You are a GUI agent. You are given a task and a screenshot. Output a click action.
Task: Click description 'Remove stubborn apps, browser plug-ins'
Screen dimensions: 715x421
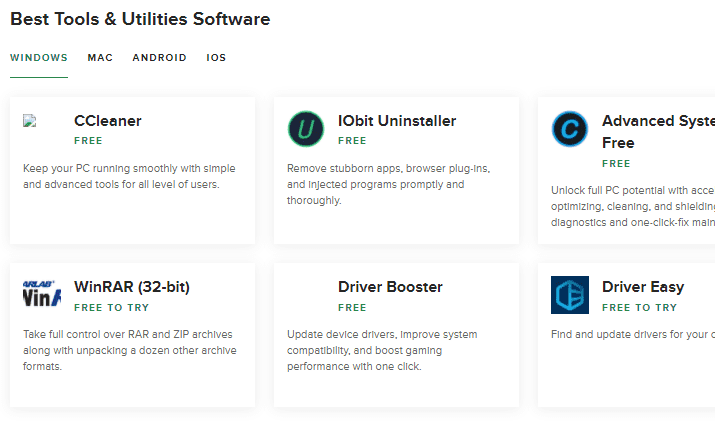(x=389, y=184)
